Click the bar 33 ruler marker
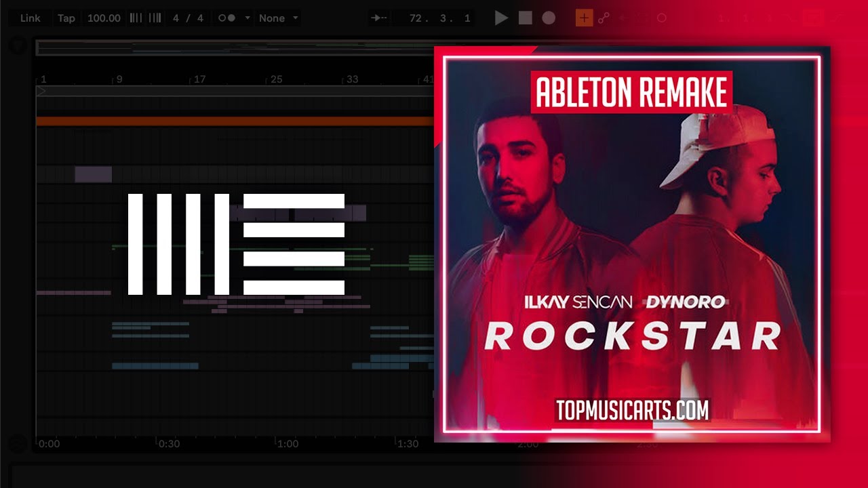Image resolution: width=868 pixels, height=488 pixels. click(x=352, y=79)
